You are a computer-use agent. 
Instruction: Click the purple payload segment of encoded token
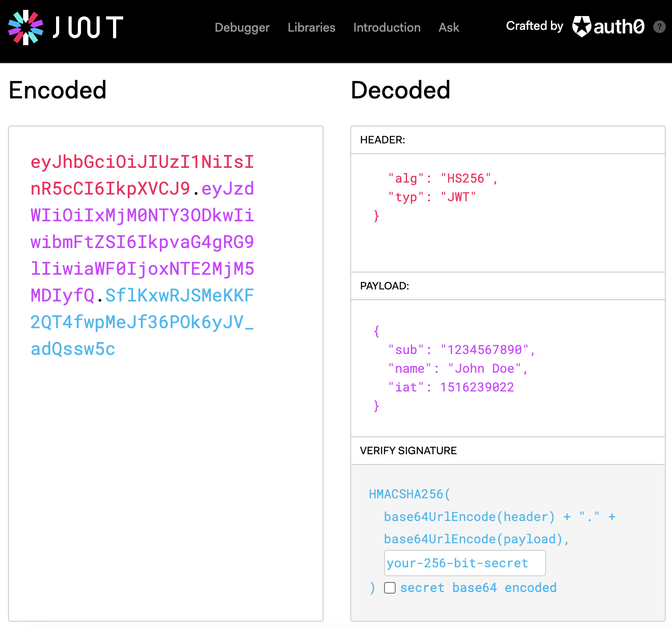point(142,242)
